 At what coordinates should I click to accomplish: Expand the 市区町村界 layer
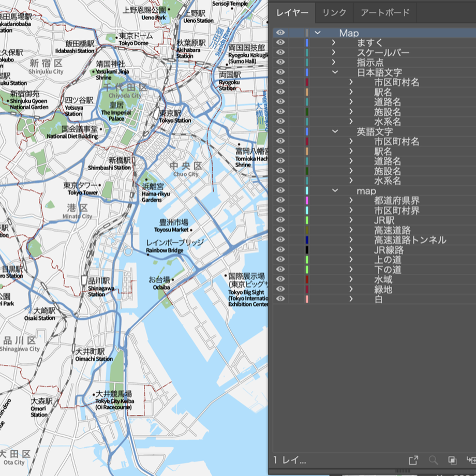(x=351, y=210)
